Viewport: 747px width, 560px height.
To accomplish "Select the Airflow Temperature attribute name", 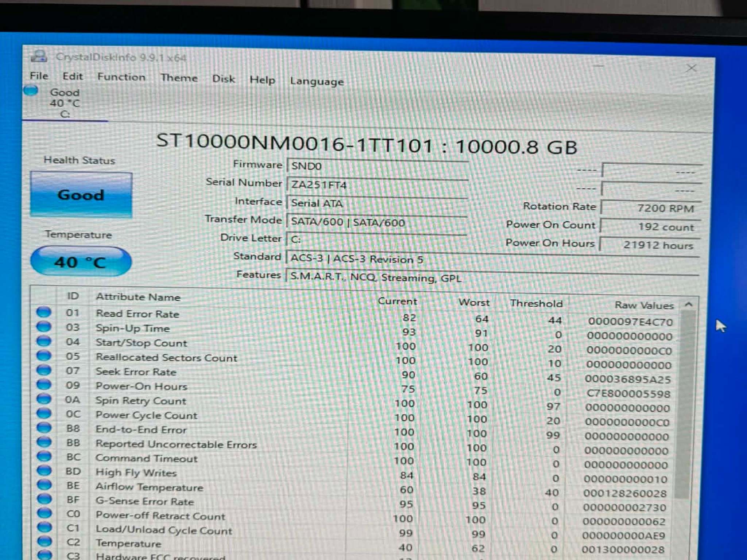I will tap(150, 487).
